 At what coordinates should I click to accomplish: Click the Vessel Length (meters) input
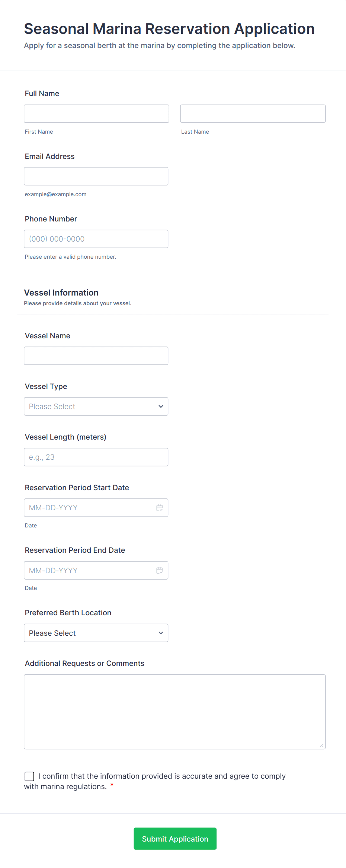click(x=96, y=457)
